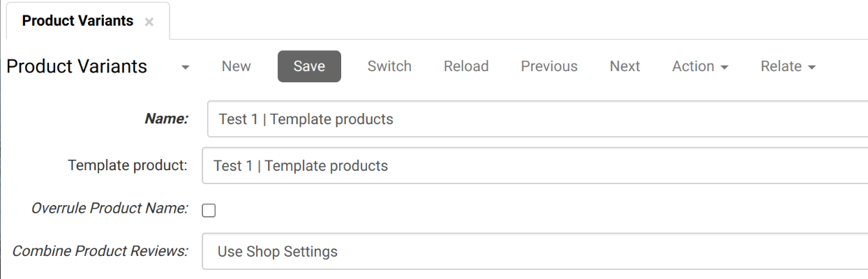Close the Product Variants tab
Screen dimensions: 868x279
pyautogui.click(x=149, y=22)
